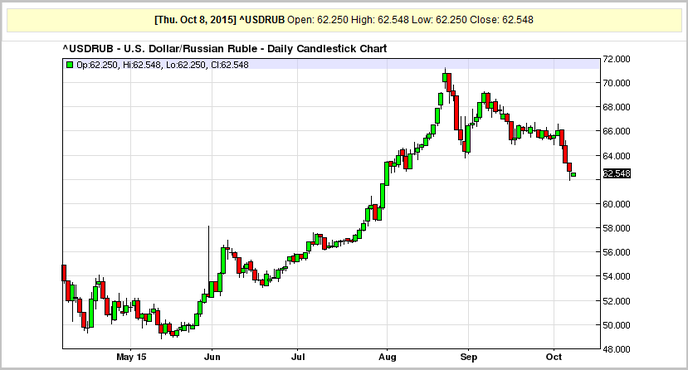Select the Jul label on time axis
The width and height of the screenshot is (688, 370).
pyautogui.click(x=298, y=357)
